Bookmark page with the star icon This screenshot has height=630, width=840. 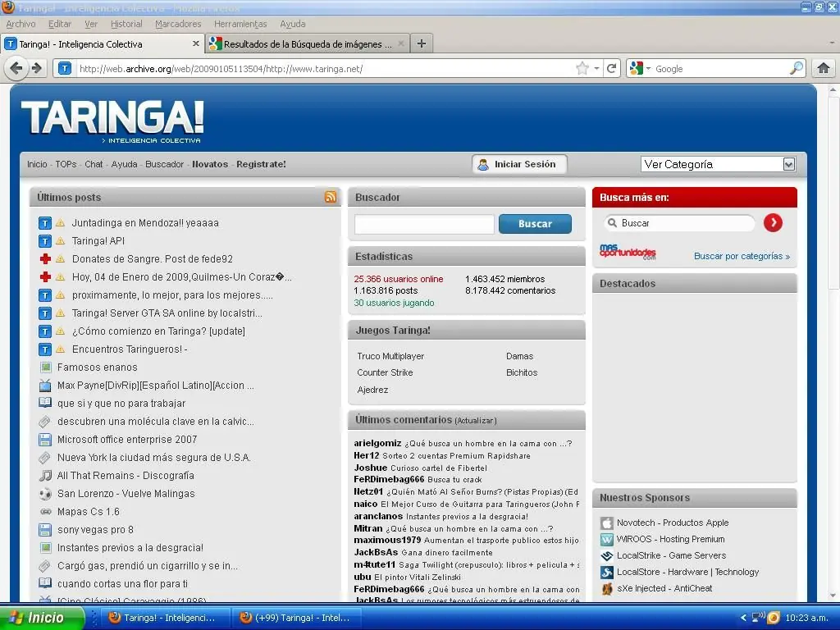pyautogui.click(x=582, y=69)
